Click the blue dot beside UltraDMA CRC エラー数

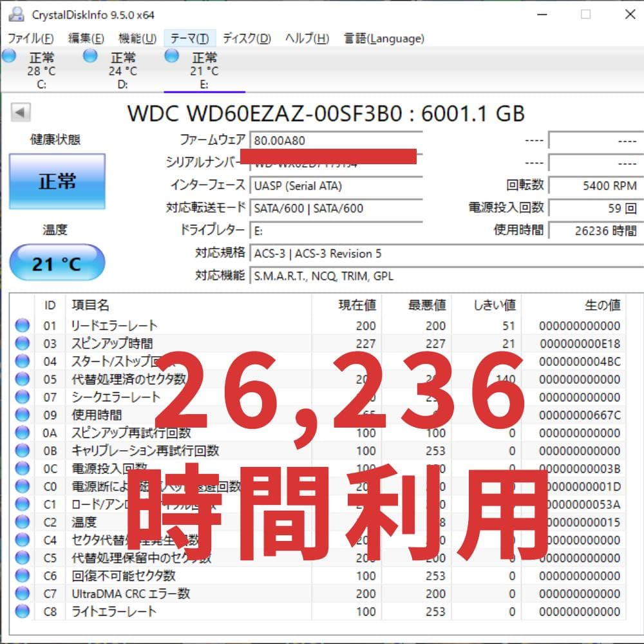22,594
